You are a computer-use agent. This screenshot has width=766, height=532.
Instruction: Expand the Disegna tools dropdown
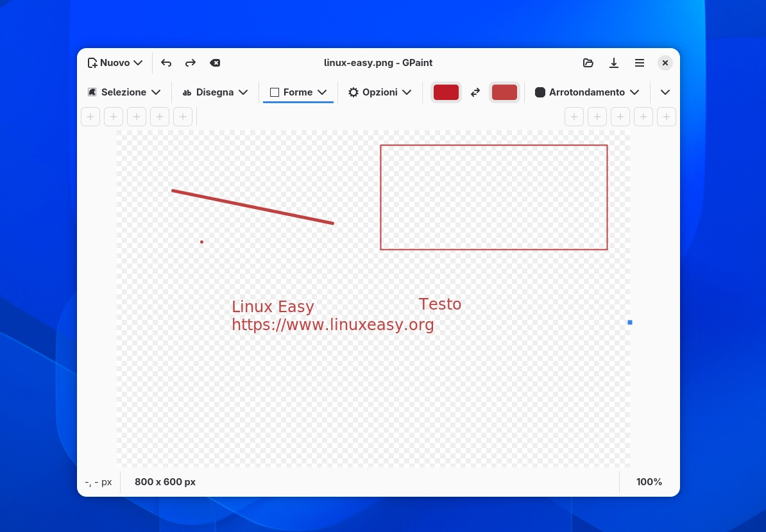click(x=216, y=92)
